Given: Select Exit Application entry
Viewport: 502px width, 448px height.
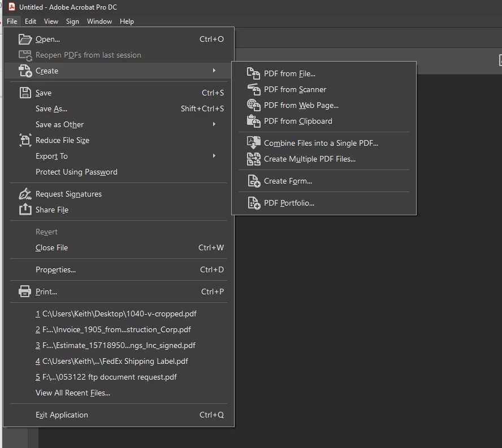Looking at the screenshot, I should point(119,415).
